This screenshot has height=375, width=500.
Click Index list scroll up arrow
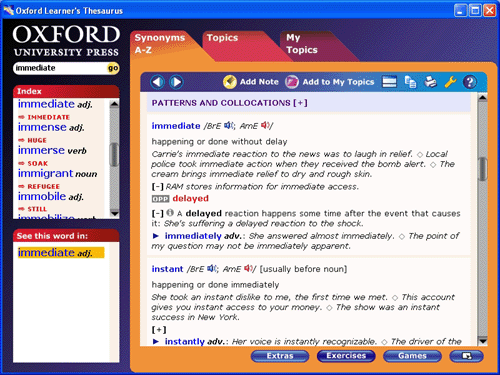click(x=114, y=104)
